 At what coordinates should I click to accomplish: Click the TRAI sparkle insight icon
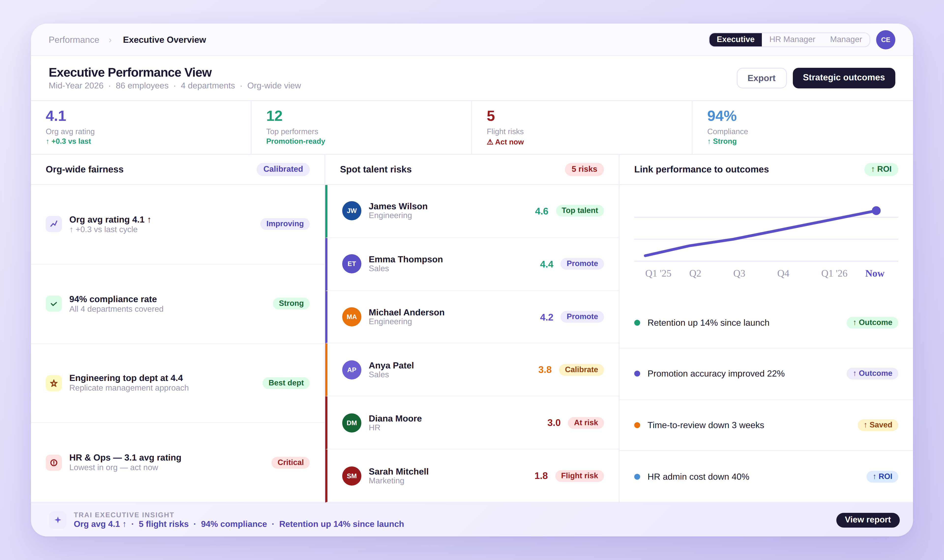point(57,520)
